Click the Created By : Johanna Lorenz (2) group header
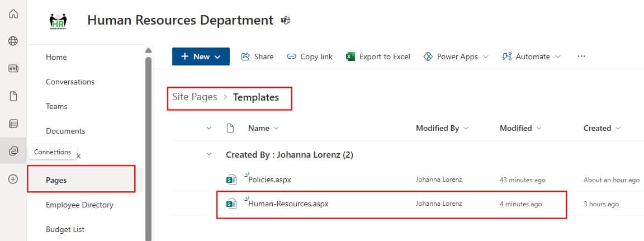Viewport: 644px width, 241px height. click(x=290, y=155)
